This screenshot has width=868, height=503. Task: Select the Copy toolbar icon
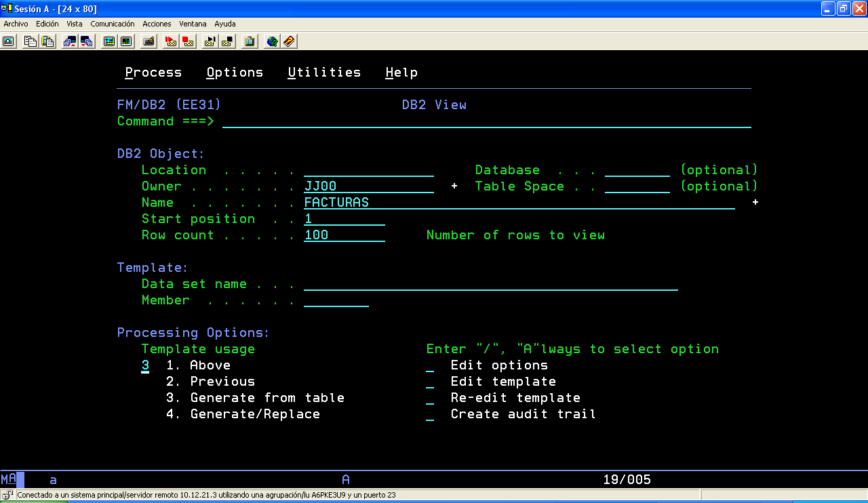coord(29,41)
